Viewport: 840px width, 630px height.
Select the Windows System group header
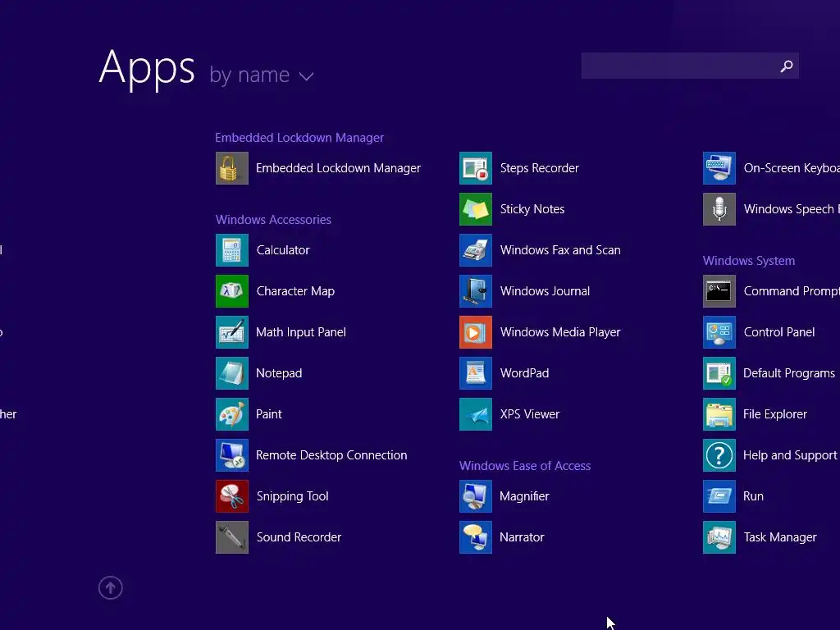pyautogui.click(x=749, y=261)
